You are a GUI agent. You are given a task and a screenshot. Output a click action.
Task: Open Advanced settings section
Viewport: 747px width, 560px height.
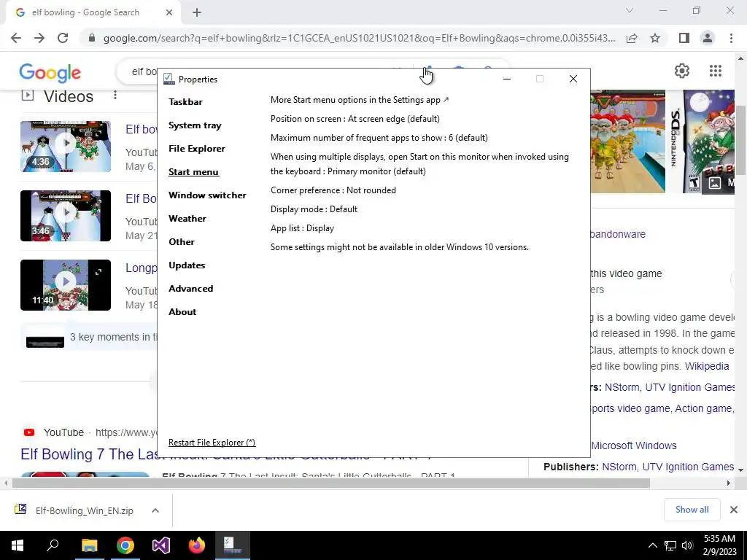point(190,289)
